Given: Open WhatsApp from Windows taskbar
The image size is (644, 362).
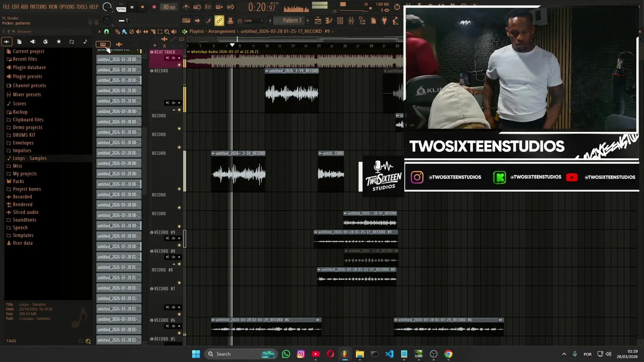Looking at the screenshot, I should click(x=286, y=354).
